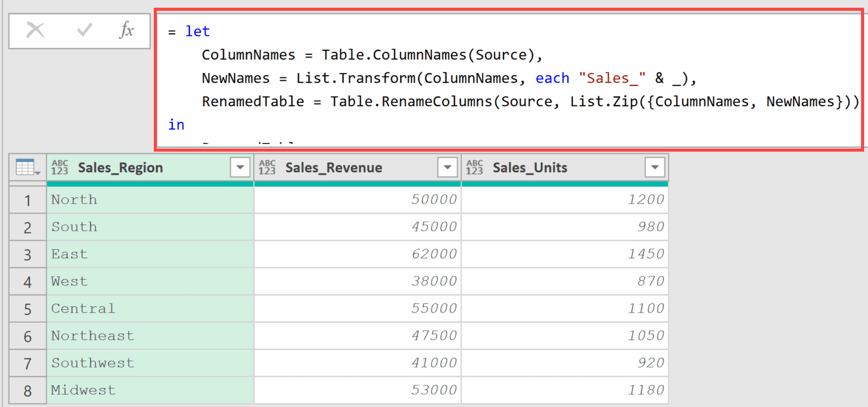Confirm the formula with the checkmark icon

84,31
